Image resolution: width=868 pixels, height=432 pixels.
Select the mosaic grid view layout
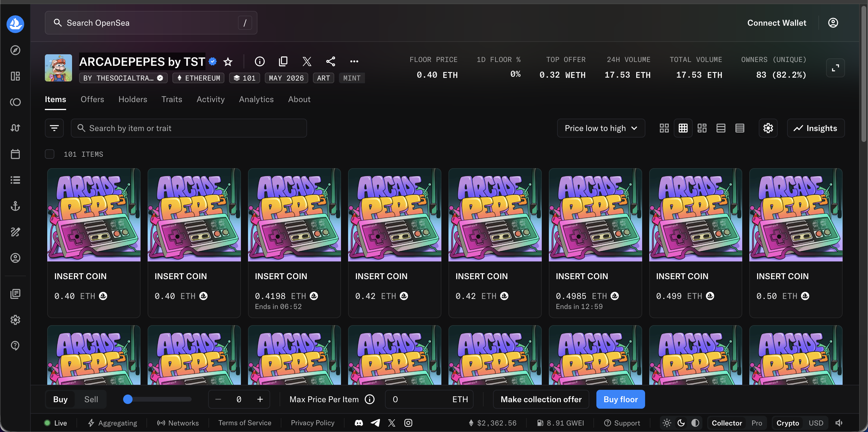(x=702, y=128)
